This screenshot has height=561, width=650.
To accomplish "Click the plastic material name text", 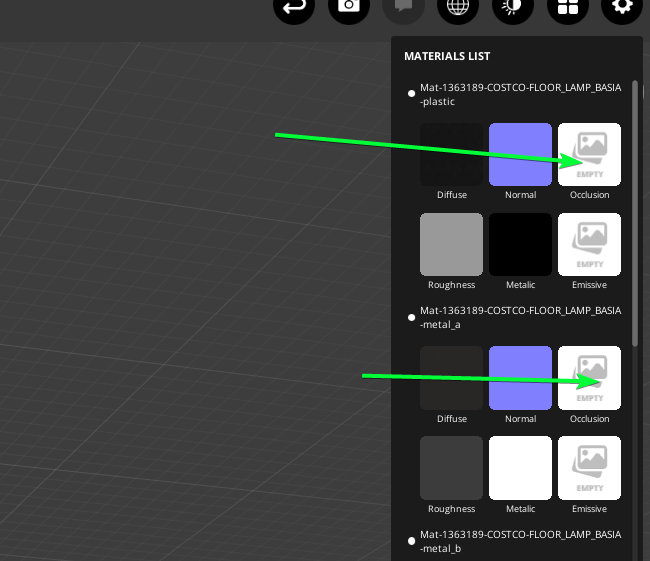I will (x=520, y=95).
